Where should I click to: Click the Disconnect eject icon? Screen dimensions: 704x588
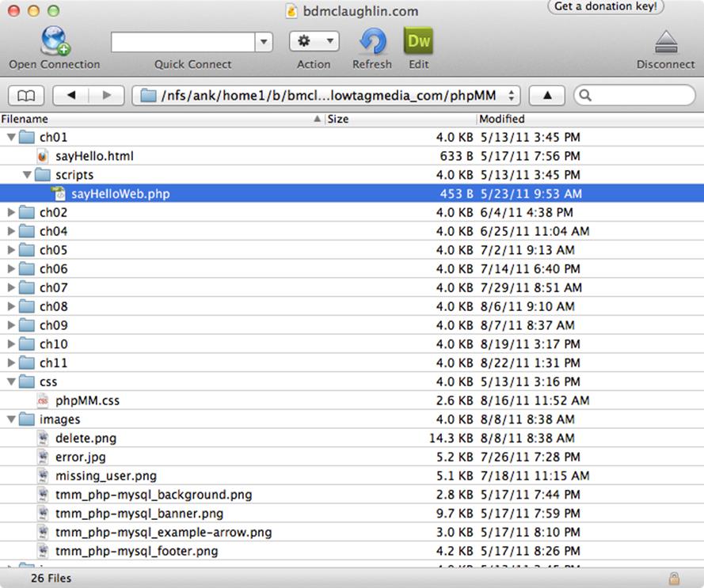(x=666, y=42)
